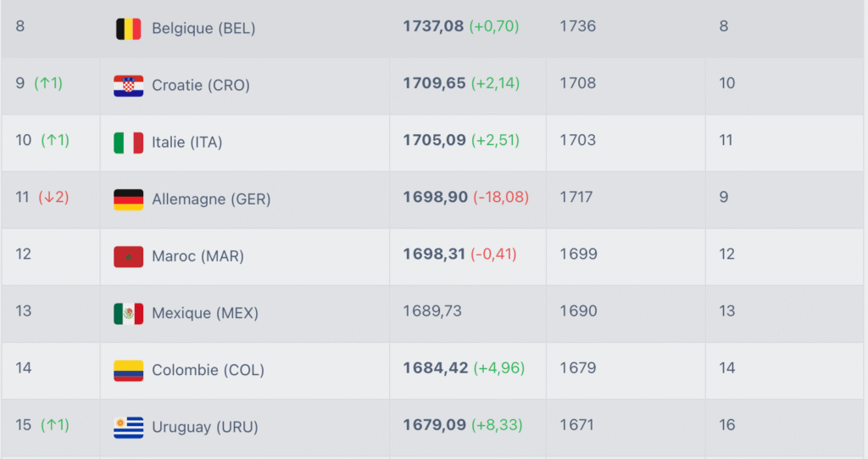The image size is (868, 459).
Task: Open the Croatie (CRO) team link
Action: coord(201,86)
